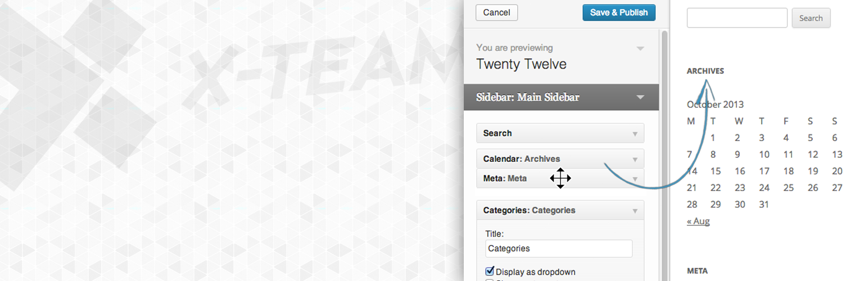Focus the preview search text field
The height and width of the screenshot is (281, 868).
coord(737,18)
